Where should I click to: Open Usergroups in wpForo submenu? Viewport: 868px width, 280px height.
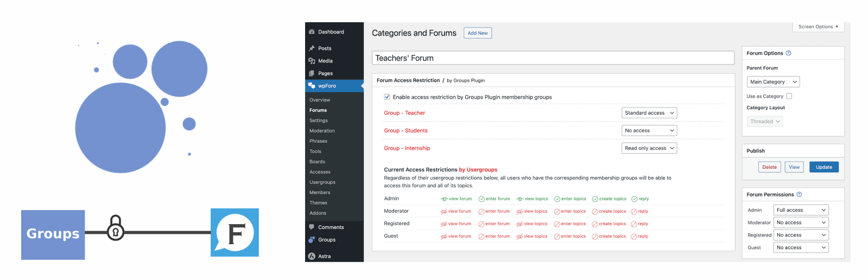[322, 182]
